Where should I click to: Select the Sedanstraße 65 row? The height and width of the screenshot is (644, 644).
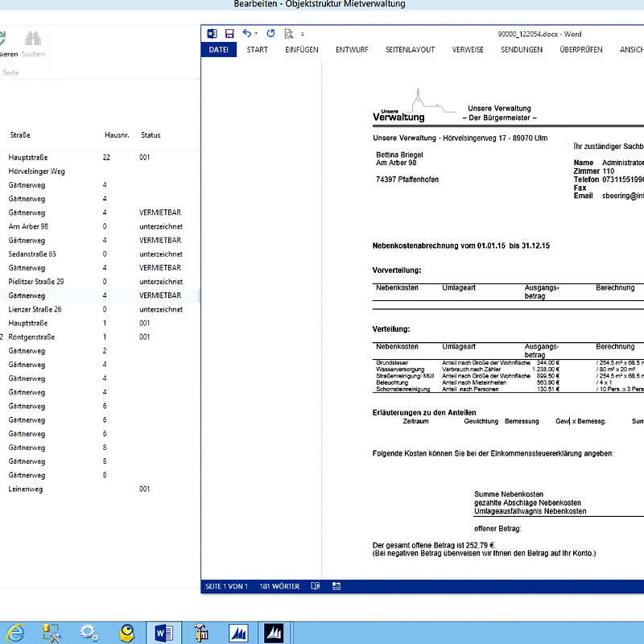(x=32, y=254)
